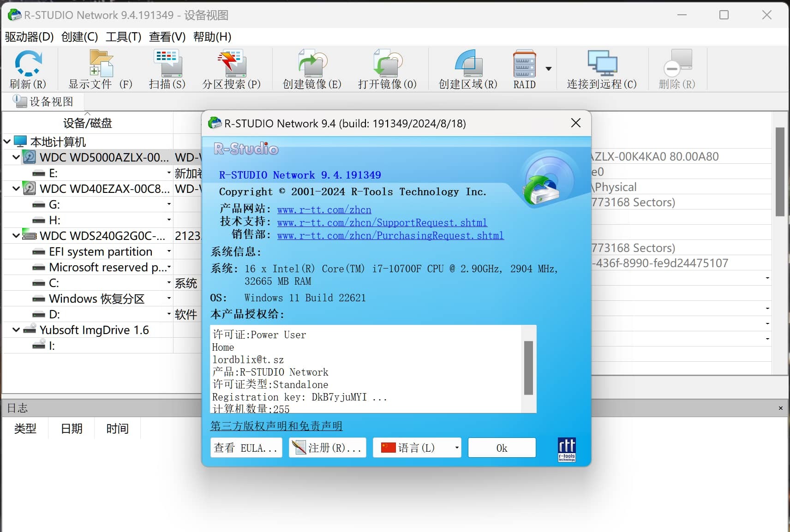Open the dropdown arrow on G: row

click(169, 204)
